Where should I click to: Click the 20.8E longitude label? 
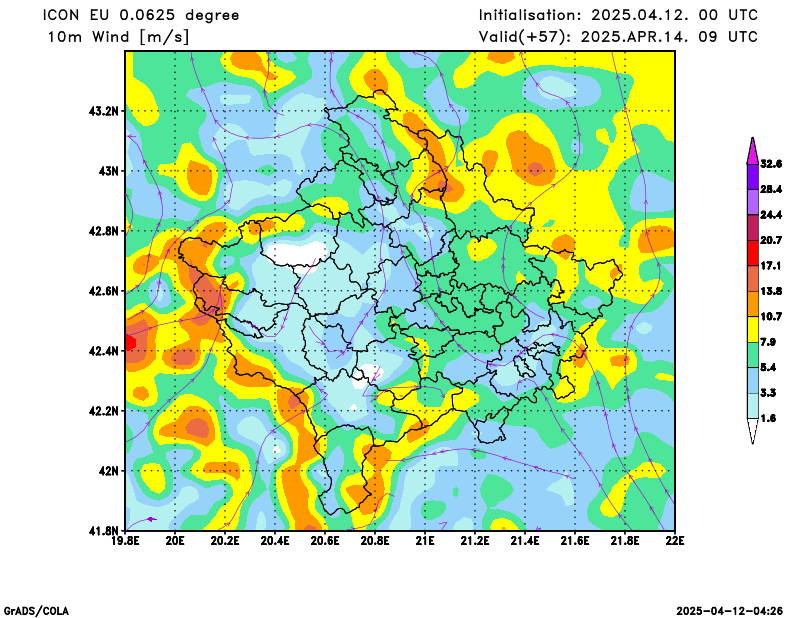pyautogui.click(x=375, y=540)
